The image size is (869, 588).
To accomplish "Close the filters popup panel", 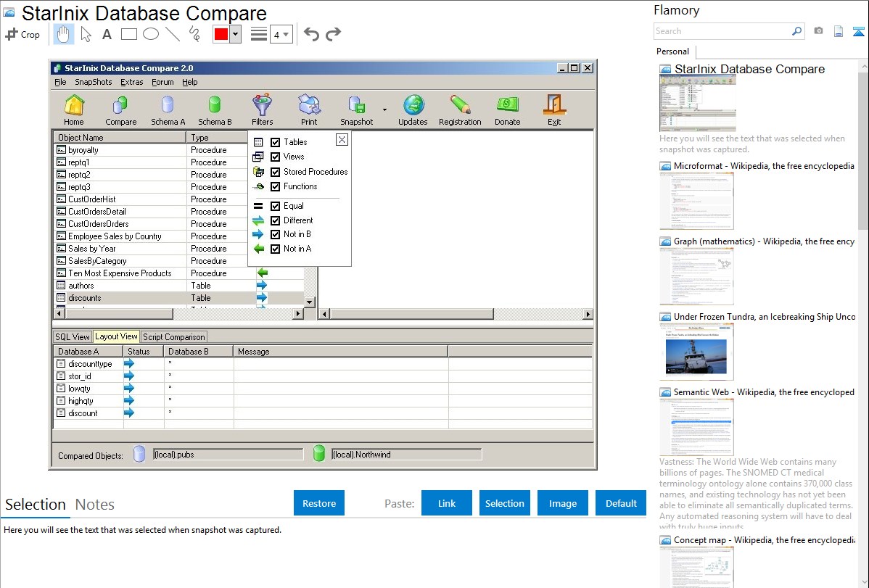I will tap(342, 140).
